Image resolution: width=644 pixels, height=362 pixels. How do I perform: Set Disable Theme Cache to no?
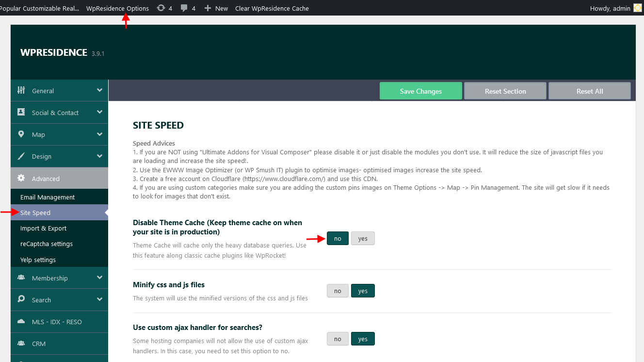click(338, 238)
